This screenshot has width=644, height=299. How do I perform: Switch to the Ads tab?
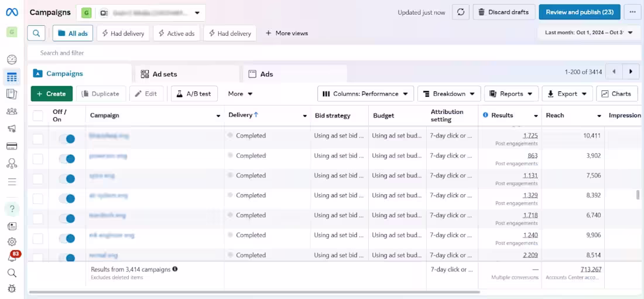point(295,74)
